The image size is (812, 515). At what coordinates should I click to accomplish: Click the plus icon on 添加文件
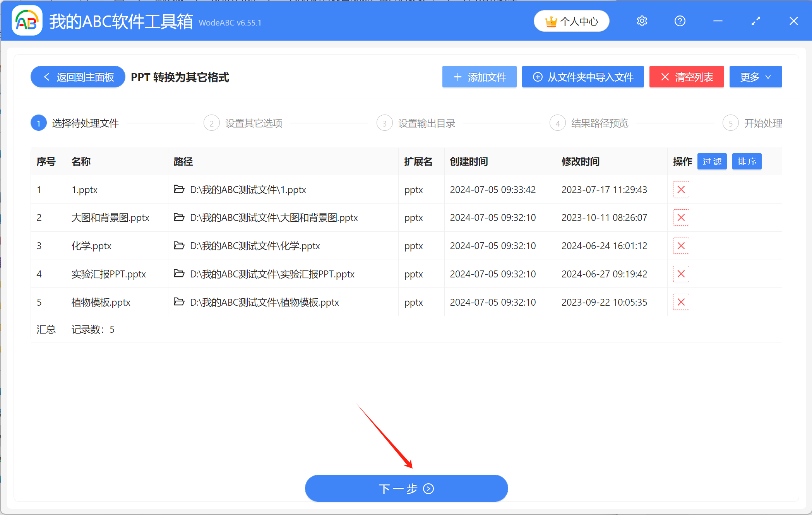pos(458,77)
